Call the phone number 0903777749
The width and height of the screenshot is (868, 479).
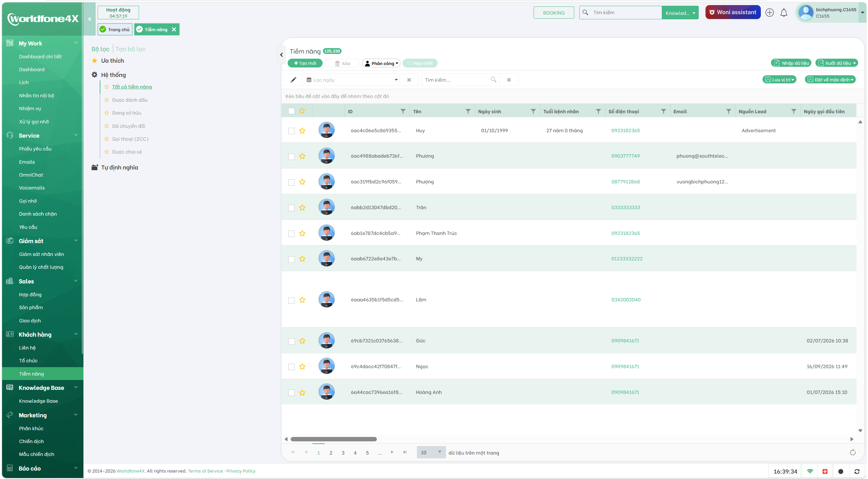click(x=625, y=156)
